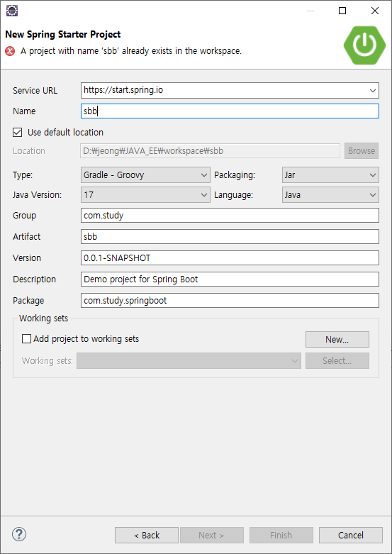
Task: Open the Service URL dropdown
Action: click(373, 91)
